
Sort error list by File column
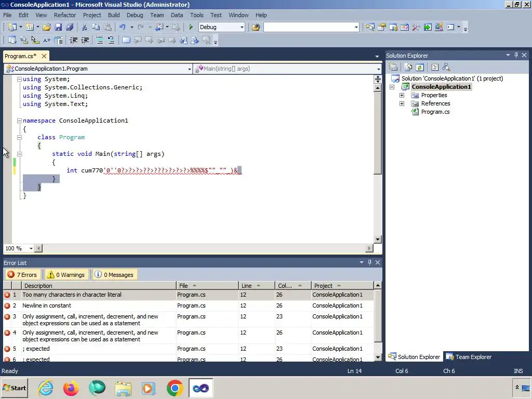tap(207, 286)
